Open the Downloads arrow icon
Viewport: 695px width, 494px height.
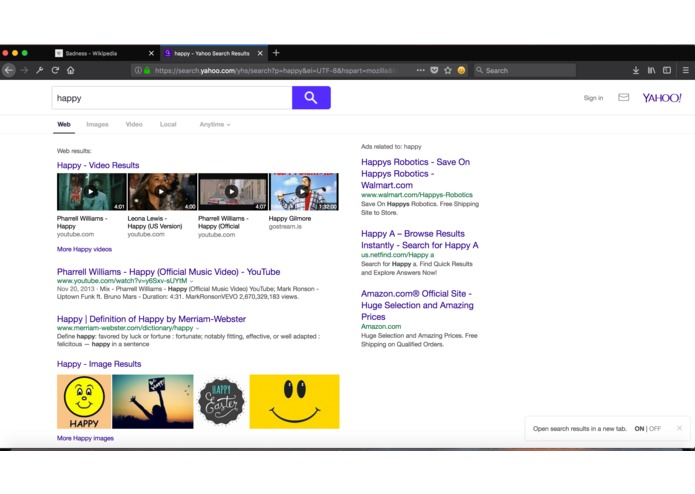636,70
